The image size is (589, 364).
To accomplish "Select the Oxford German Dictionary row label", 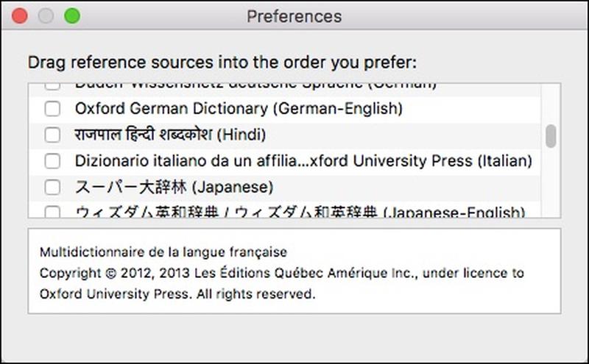I will pyautogui.click(x=239, y=108).
